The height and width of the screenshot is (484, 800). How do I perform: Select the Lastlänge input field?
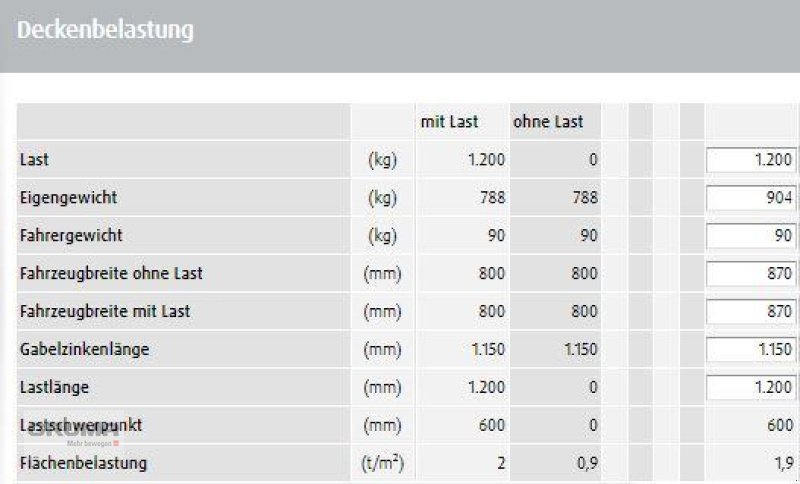click(751, 388)
